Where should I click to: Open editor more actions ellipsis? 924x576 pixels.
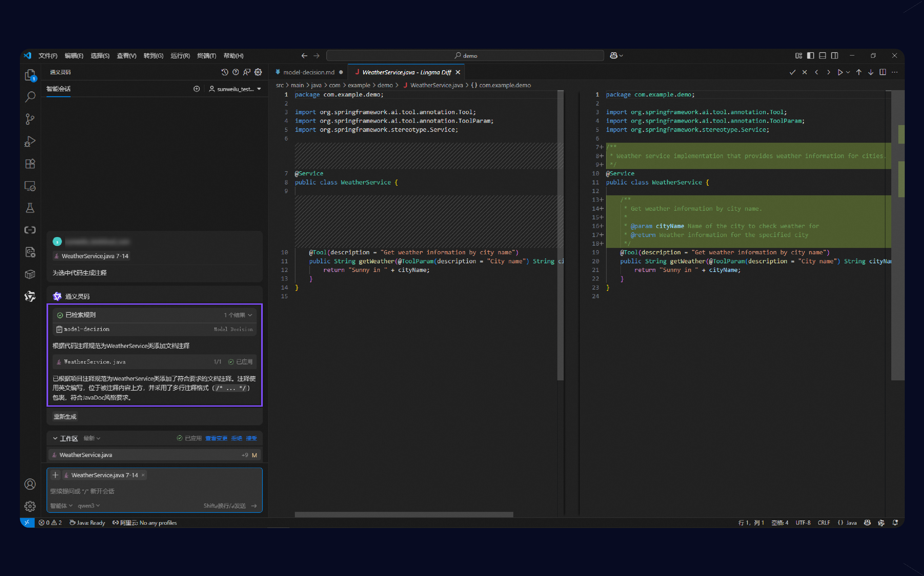(895, 72)
